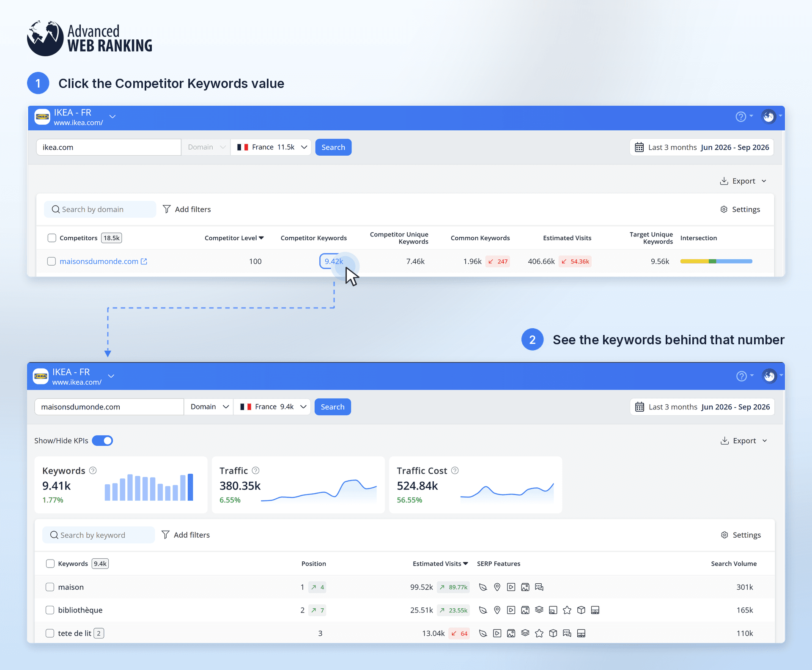Click the help question mark in the top panel header
Viewport: 812px width, 670px height.
741,117
